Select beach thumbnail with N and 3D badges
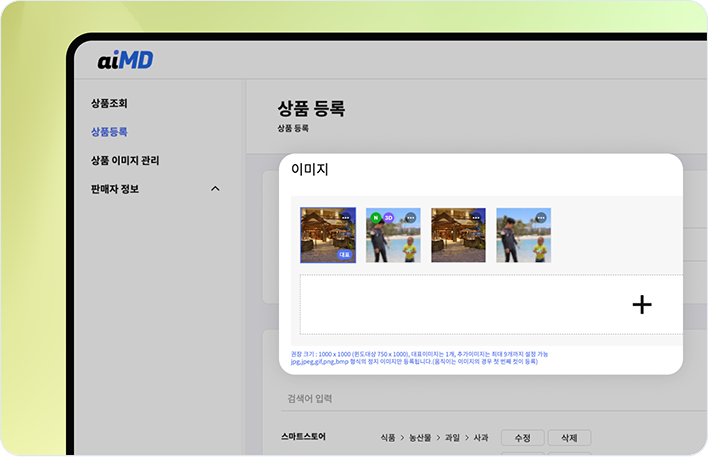This screenshot has width=708, height=457. point(393,235)
